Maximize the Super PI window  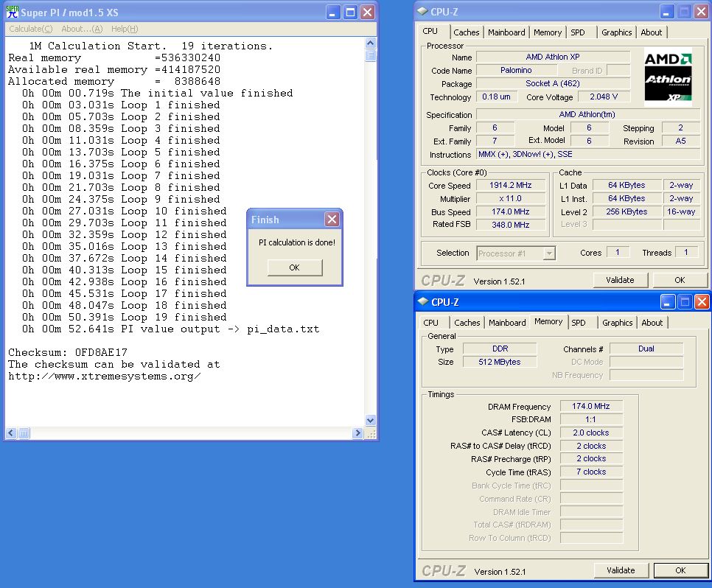[x=351, y=13]
